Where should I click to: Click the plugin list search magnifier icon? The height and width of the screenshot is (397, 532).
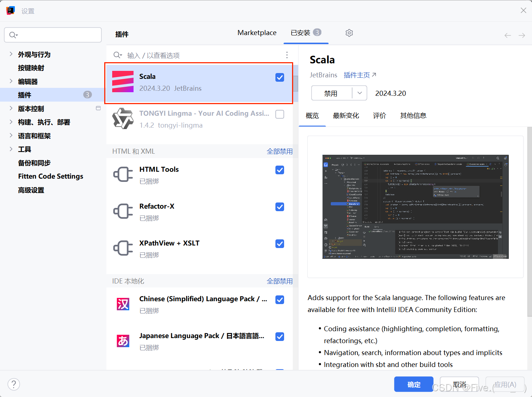click(118, 55)
